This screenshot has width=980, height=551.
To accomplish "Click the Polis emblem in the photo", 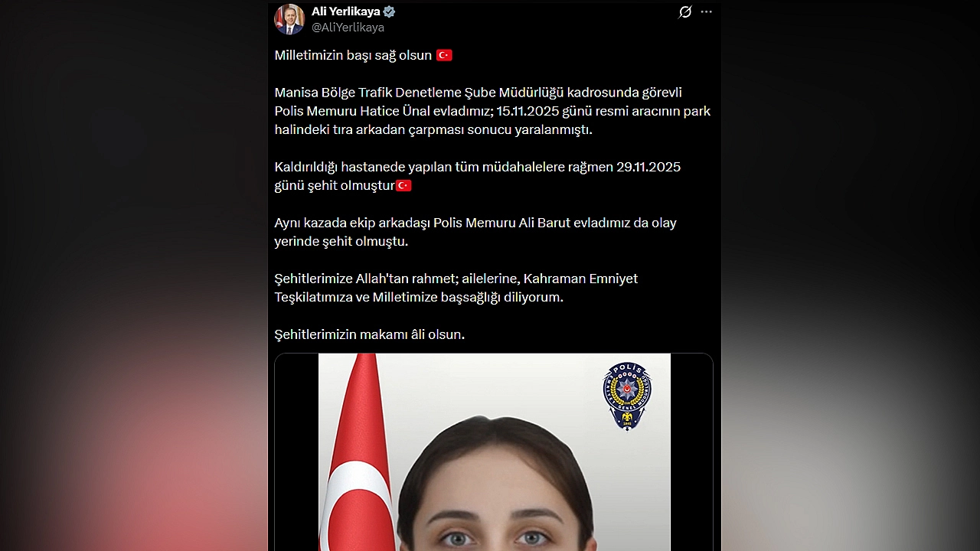I will [627, 396].
